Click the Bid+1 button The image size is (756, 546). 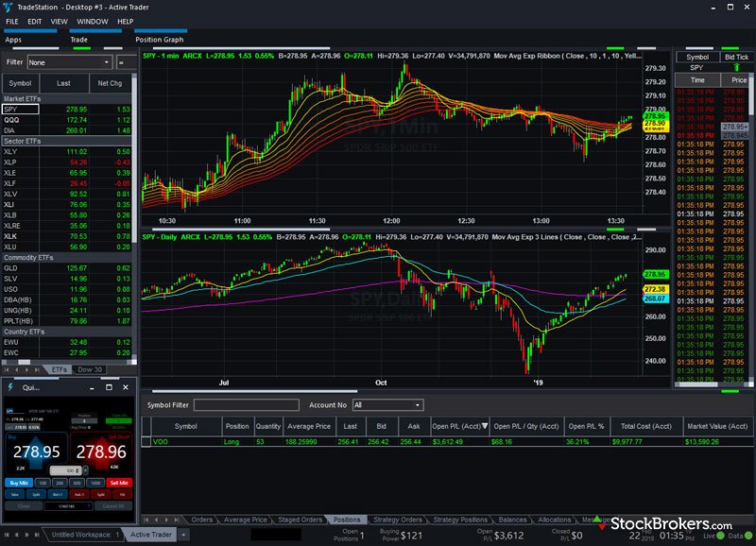point(58,494)
